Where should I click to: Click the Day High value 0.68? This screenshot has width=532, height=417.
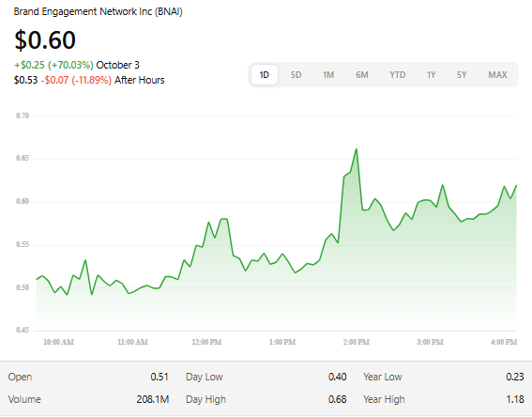[337, 399]
